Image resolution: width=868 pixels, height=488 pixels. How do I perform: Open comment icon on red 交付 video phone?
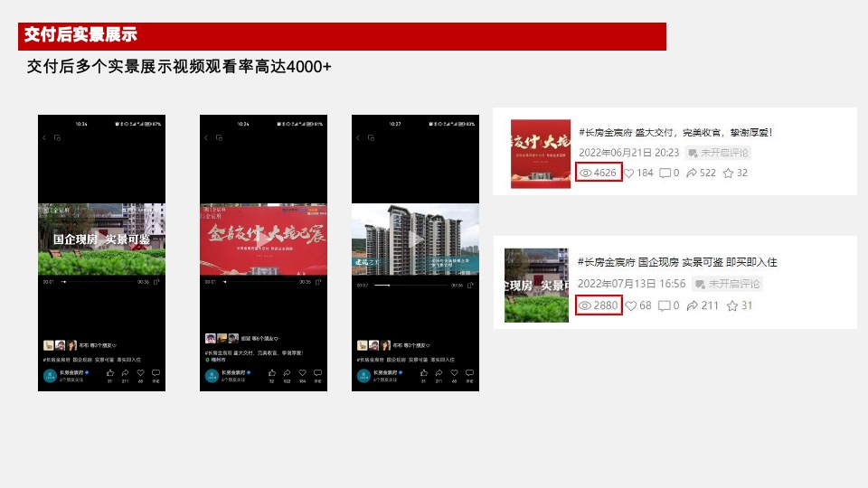(x=317, y=373)
